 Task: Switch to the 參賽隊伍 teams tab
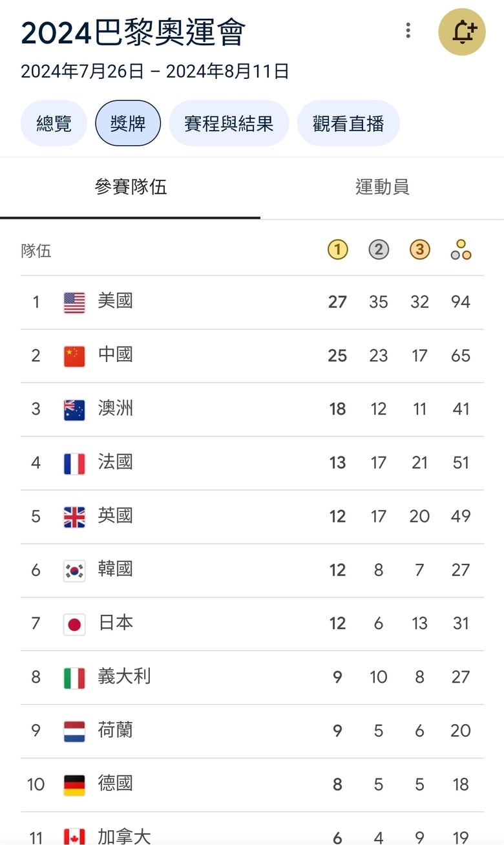131,187
